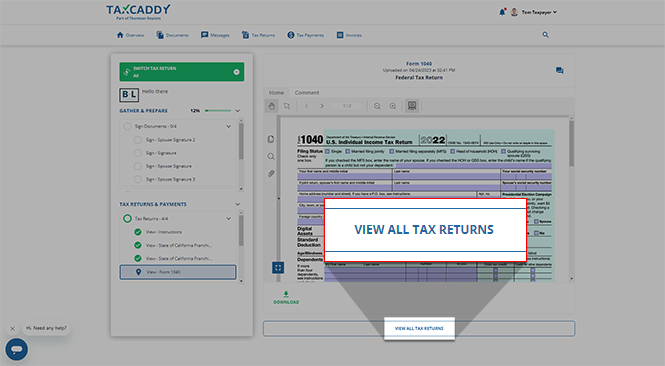The width and height of the screenshot is (665, 366).
Task: Open View - Instructions item
Action: 164,232
